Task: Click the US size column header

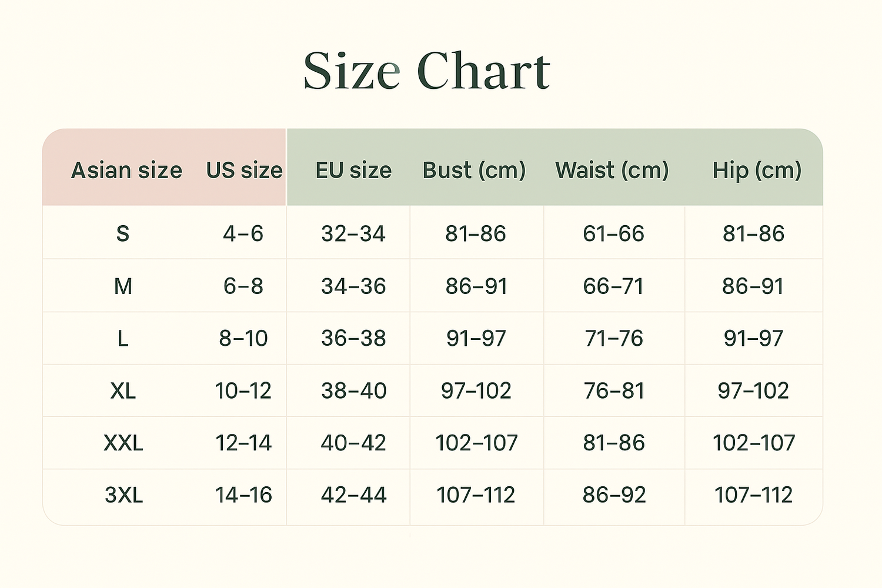Action: (244, 171)
